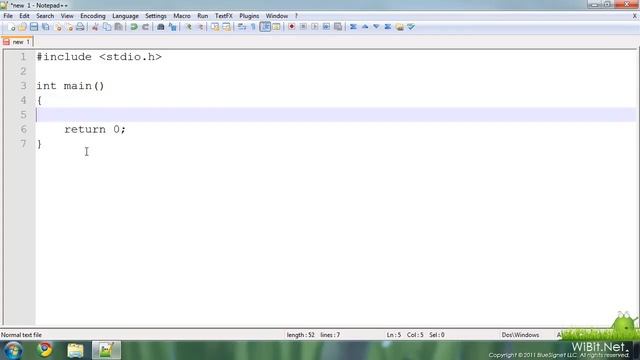Click the Zoom Out toolbar icon
The image size is (640, 360).
point(200,27)
